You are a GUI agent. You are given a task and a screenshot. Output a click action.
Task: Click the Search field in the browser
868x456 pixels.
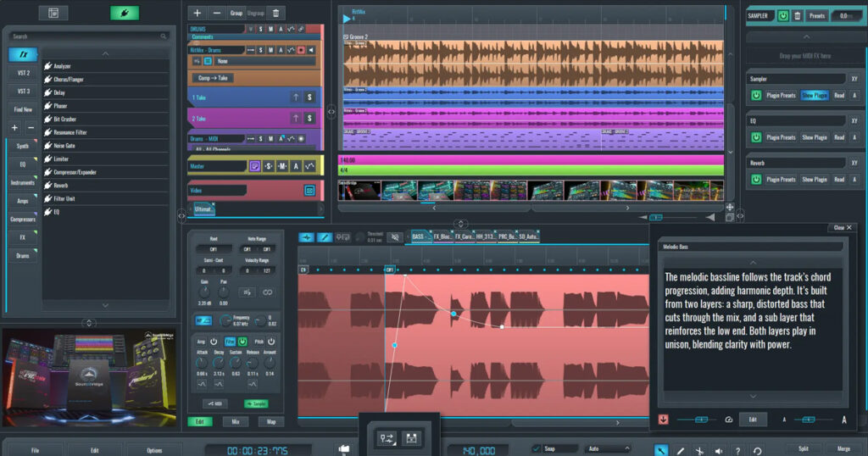[x=89, y=36]
